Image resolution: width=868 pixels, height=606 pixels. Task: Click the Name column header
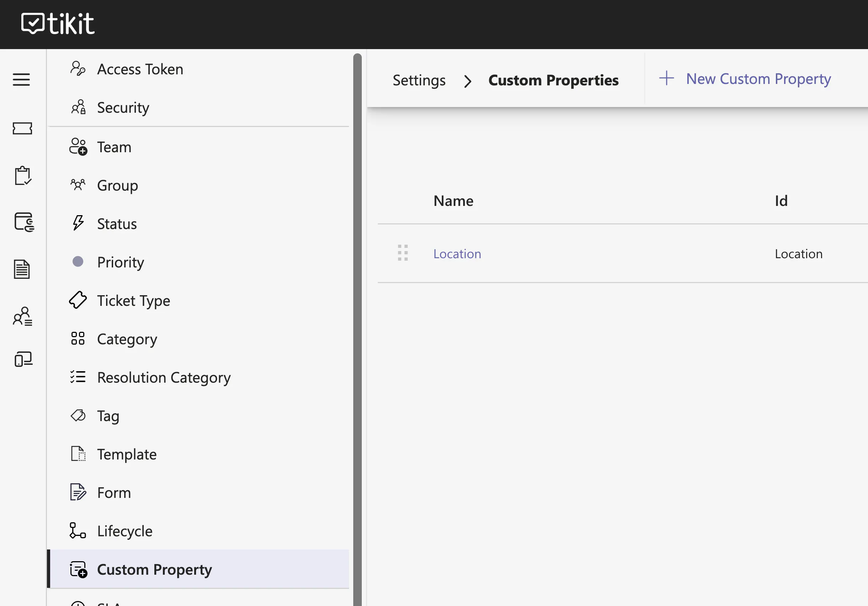[x=453, y=201]
